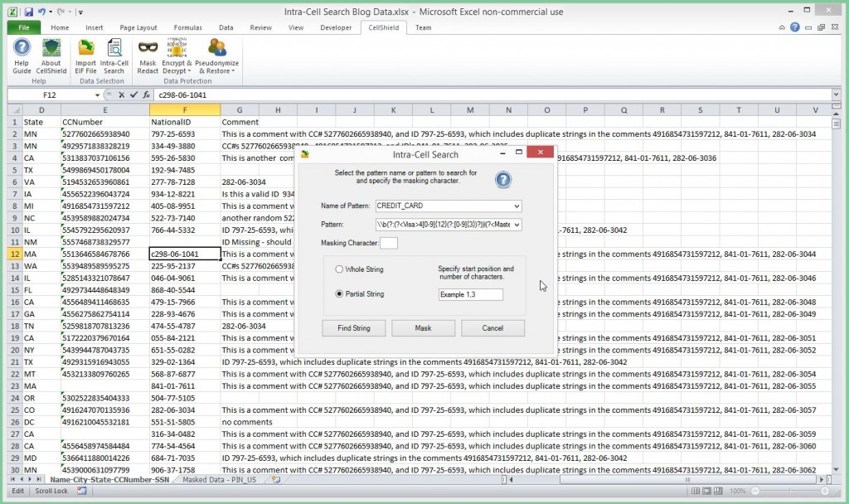The height and width of the screenshot is (504, 849).
Task: Expand the Pattern regex dropdown
Action: [x=517, y=225]
